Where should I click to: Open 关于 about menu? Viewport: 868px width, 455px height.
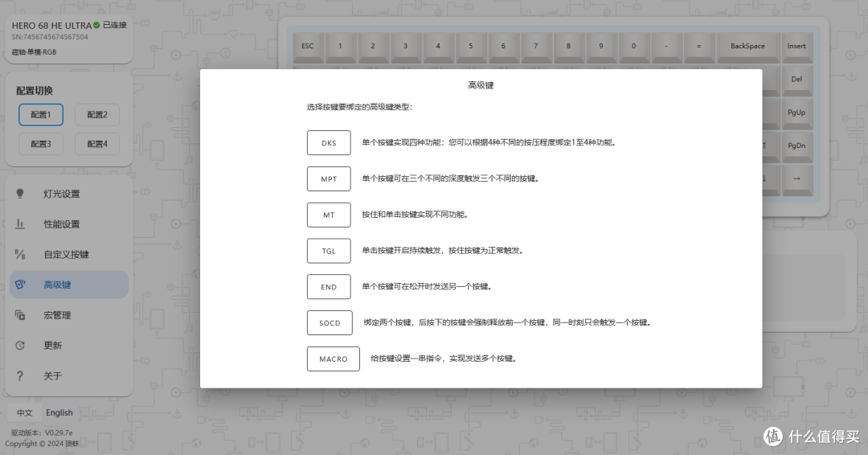[69, 376]
